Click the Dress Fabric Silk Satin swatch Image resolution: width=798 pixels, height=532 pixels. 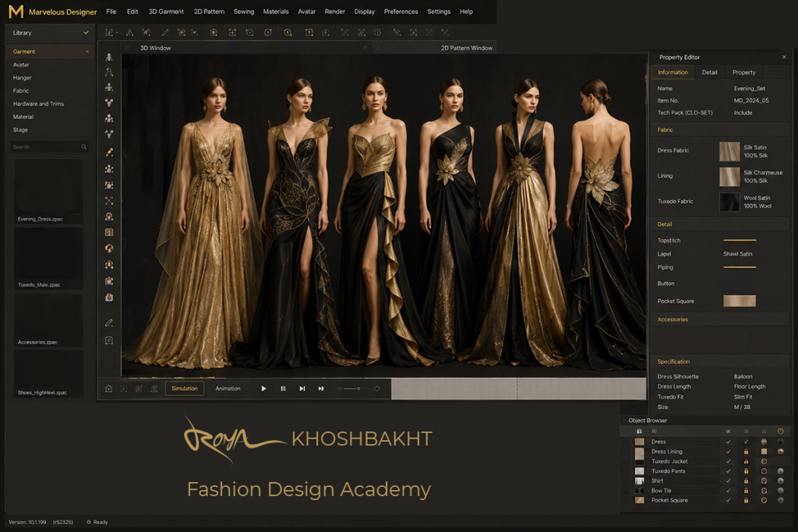click(x=729, y=152)
